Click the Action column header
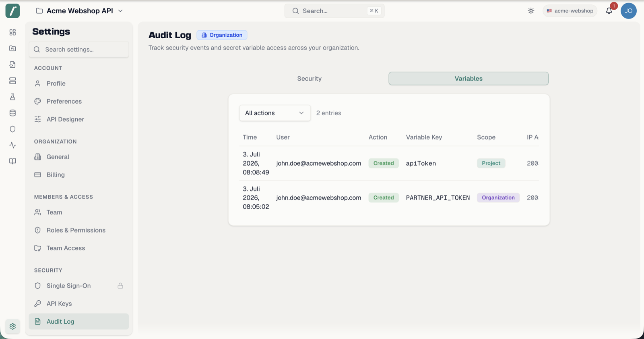 coord(378,137)
